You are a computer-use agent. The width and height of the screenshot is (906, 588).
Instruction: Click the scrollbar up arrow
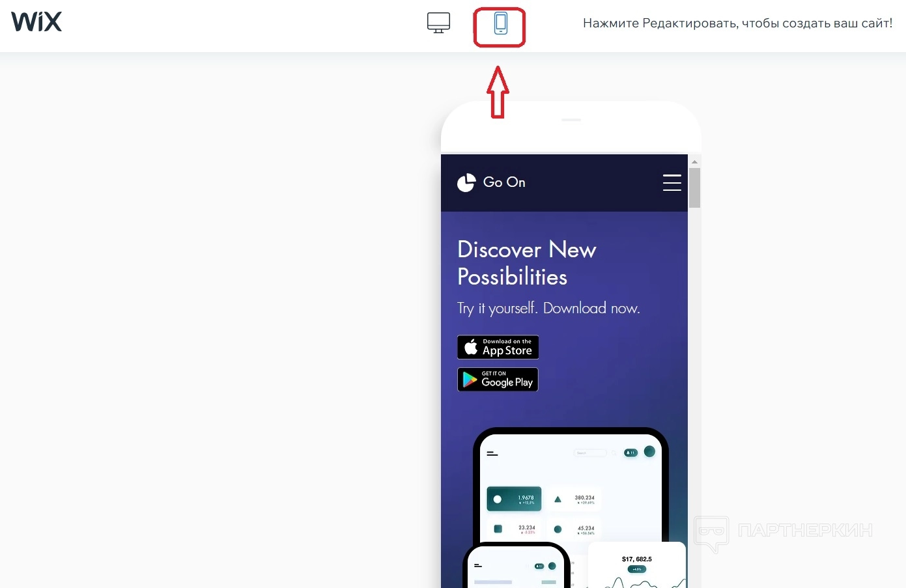point(694,161)
